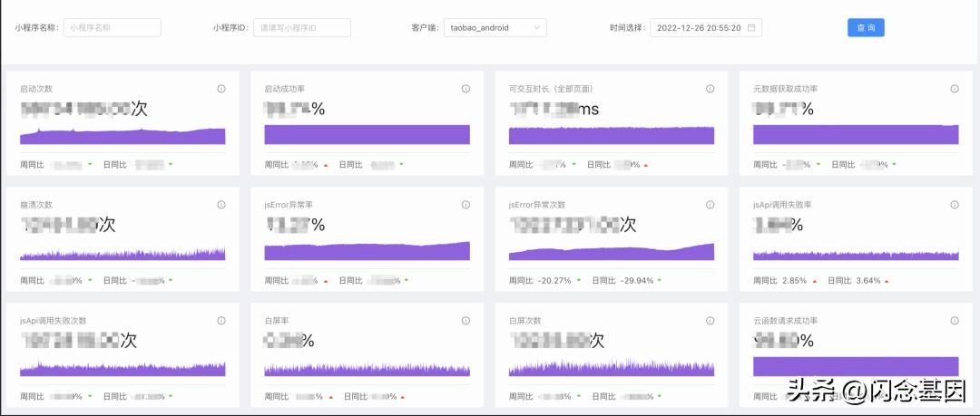
Task: Click info icon on jsError异常次数 card
Action: tap(710, 205)
